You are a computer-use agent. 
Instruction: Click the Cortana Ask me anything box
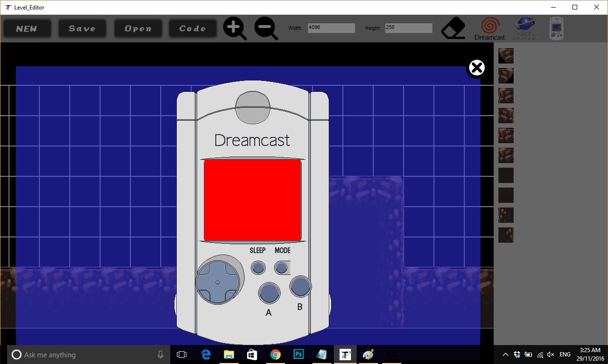(x=88, y=355)
